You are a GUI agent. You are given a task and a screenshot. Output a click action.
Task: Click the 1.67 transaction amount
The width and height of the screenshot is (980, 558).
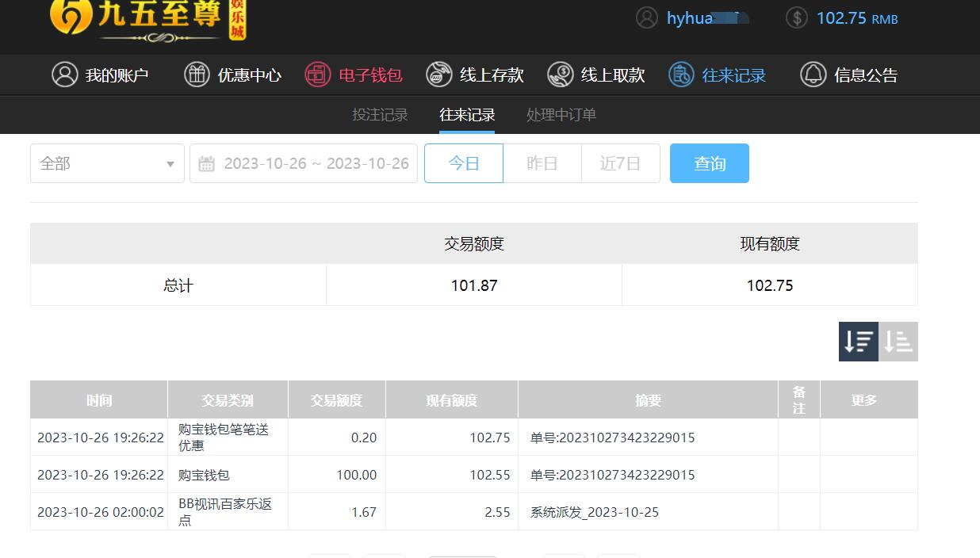click(x=364, y=512)
